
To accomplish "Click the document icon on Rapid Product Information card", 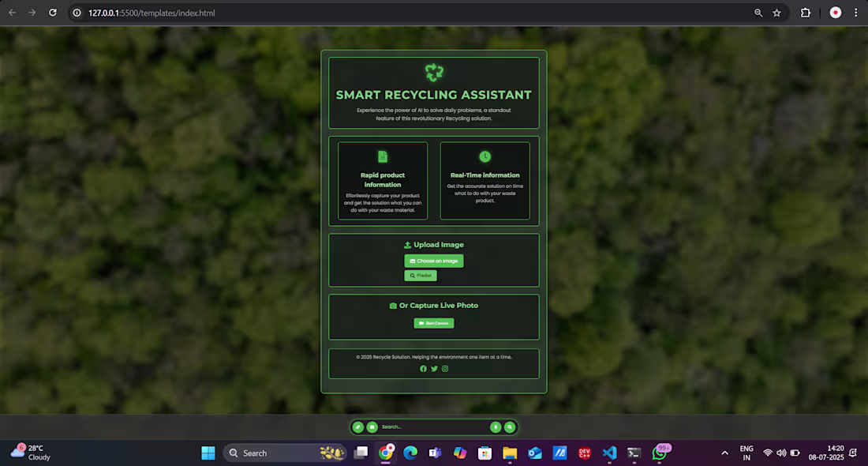I will coord(383,156).
